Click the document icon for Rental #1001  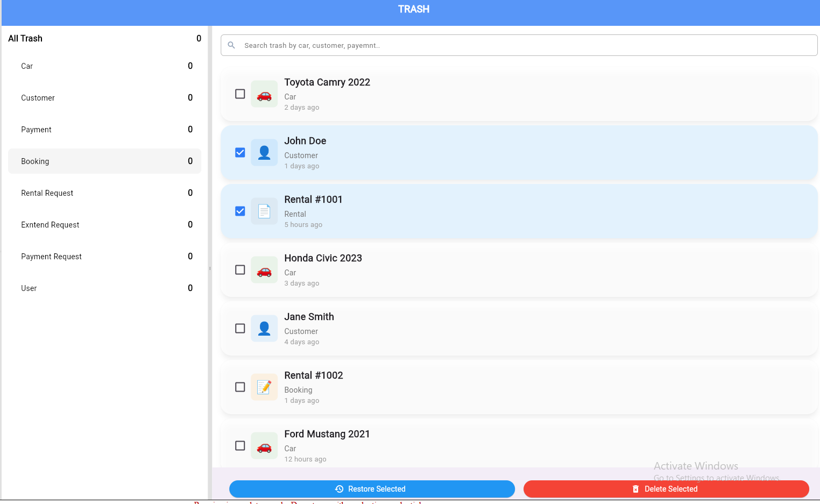[x=264, y=211]
